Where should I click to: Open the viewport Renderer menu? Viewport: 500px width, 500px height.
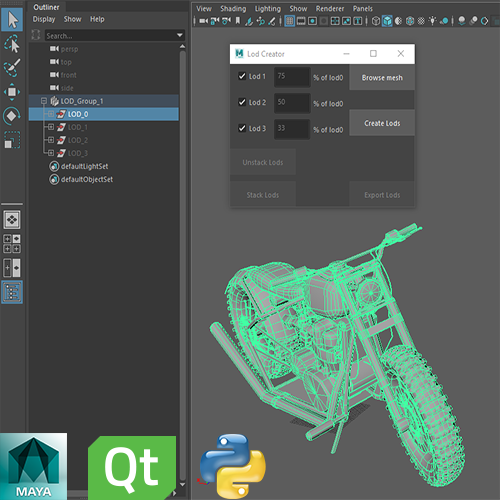pos(330,9)
